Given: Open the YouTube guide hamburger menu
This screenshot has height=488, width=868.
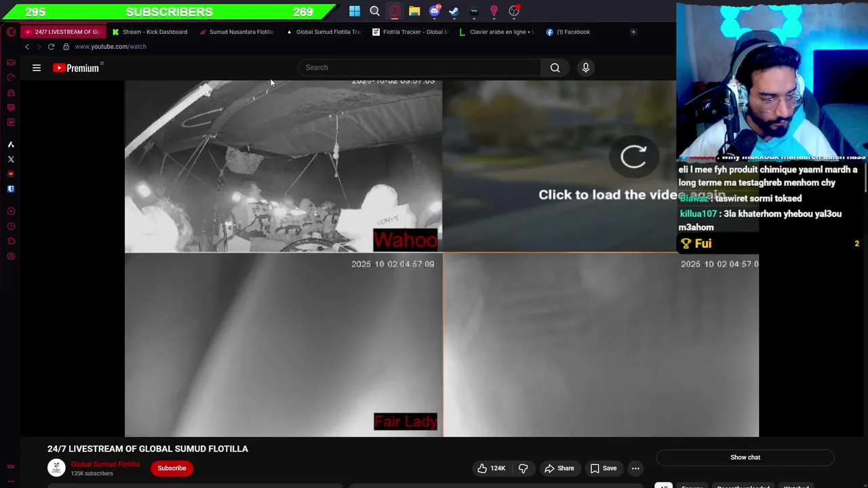Looking at the screenshot, I should pyautogui.click(x=37, y=68).
